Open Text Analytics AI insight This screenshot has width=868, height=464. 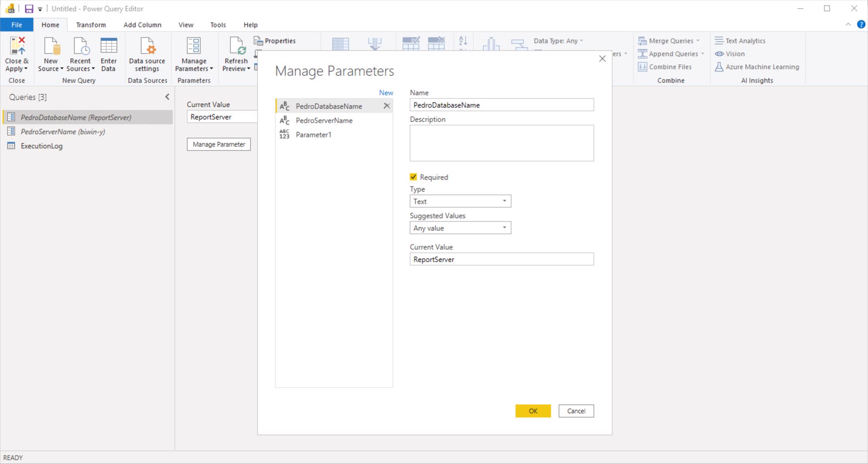point(740,41)
